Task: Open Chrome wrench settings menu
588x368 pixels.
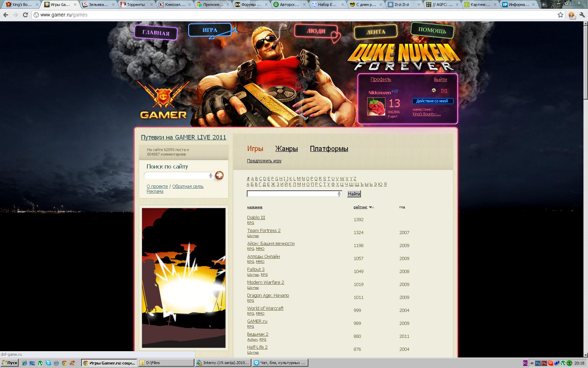Action: tap(582, 15)
